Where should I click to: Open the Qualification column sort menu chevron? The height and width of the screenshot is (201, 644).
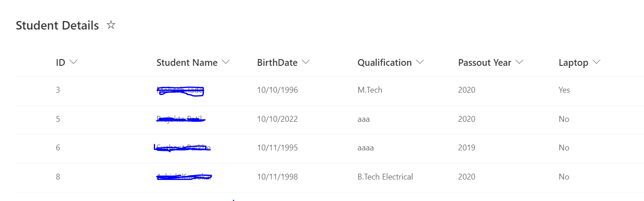(x=420, y=62)
